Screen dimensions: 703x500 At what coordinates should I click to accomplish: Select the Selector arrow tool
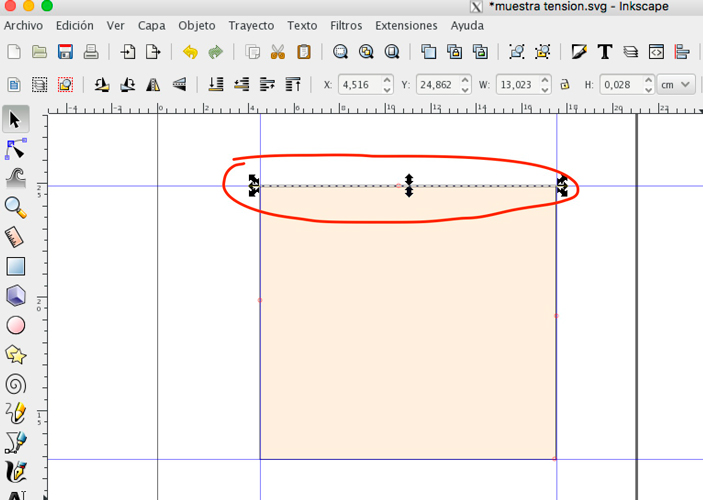pyautogui.click(x=15, y=119)
